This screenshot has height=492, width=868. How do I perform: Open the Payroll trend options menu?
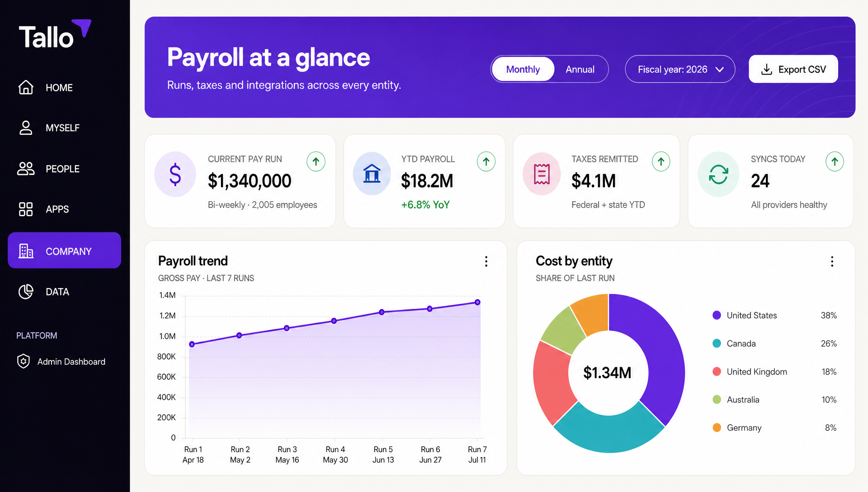click(486, 261)
